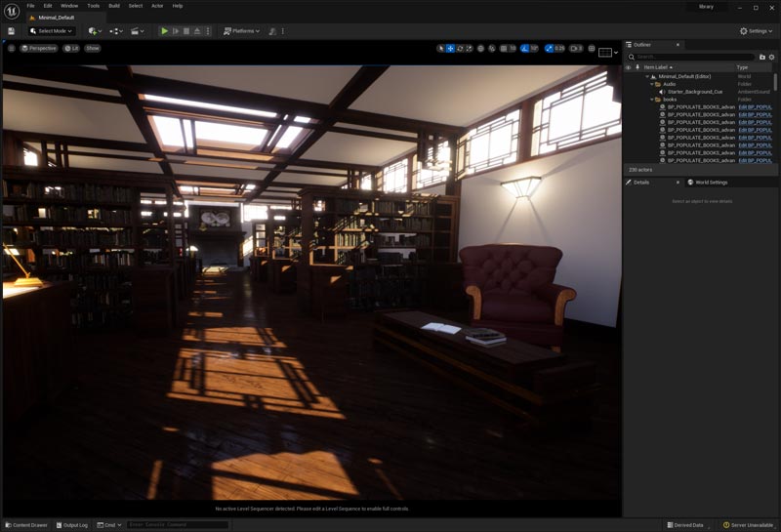Open the Select Mode dropdown
The height and width of the screenshot is (532, 781).
click(52, 31)
